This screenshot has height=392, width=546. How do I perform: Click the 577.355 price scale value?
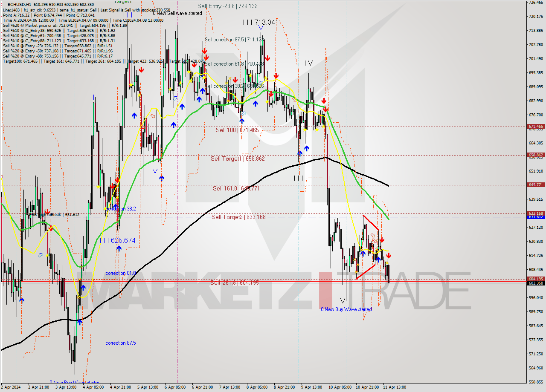click(536, 340)
